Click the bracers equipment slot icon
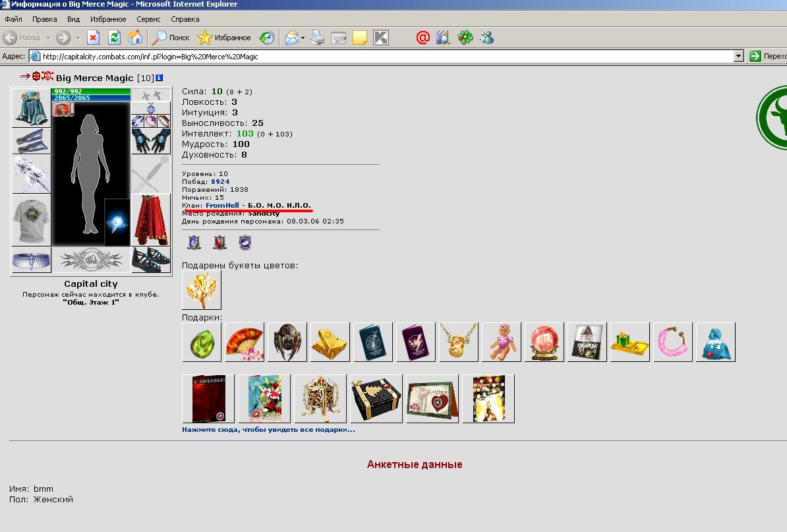Image resolution: width=787 pixels, height=532 pixels. [x=31, y=140]
